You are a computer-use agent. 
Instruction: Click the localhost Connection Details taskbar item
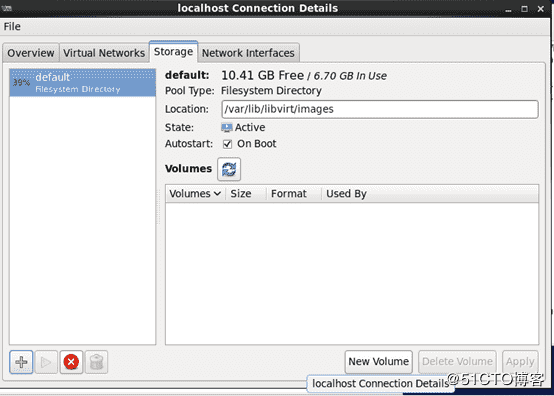coord(381,384)
